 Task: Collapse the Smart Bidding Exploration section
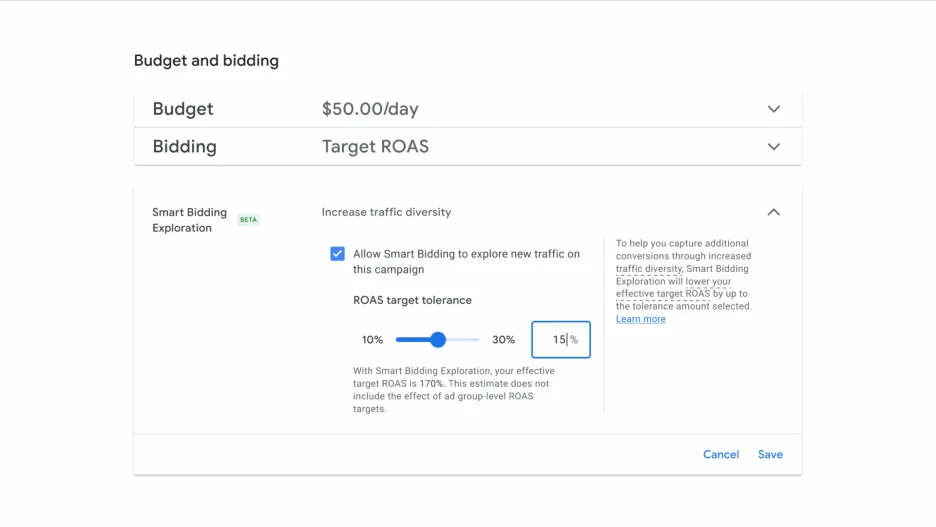click(x=774, y=212)
